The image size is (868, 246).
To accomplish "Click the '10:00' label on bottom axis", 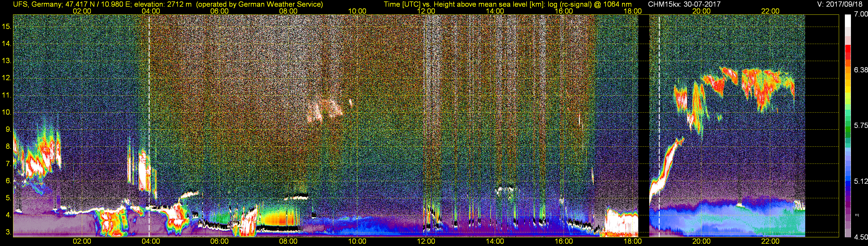I will click(x=357, y=241).
